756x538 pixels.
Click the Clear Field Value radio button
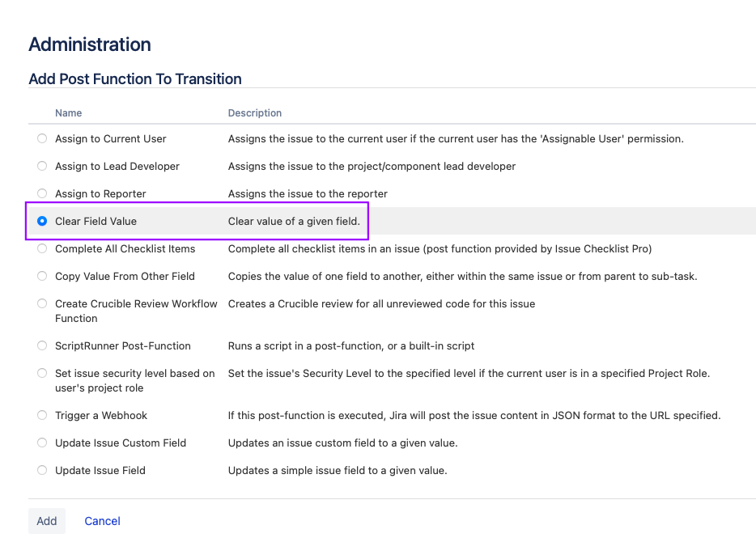(42, 222)
